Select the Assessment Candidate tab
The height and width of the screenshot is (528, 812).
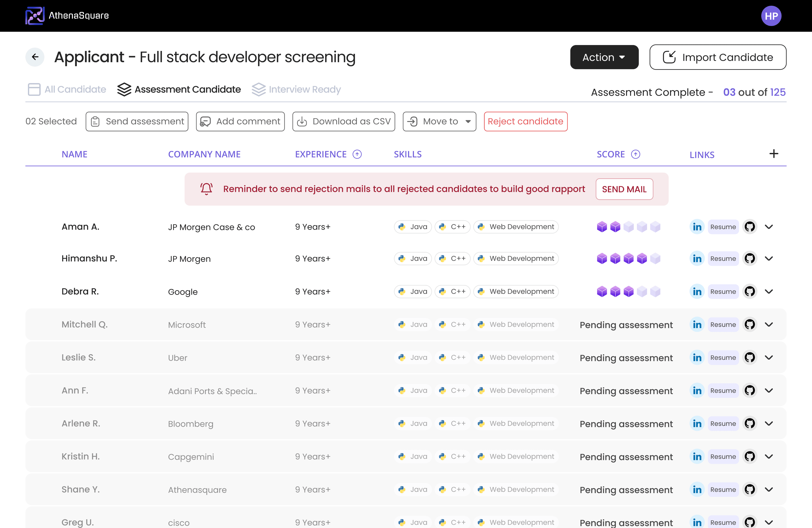point(179,89)
